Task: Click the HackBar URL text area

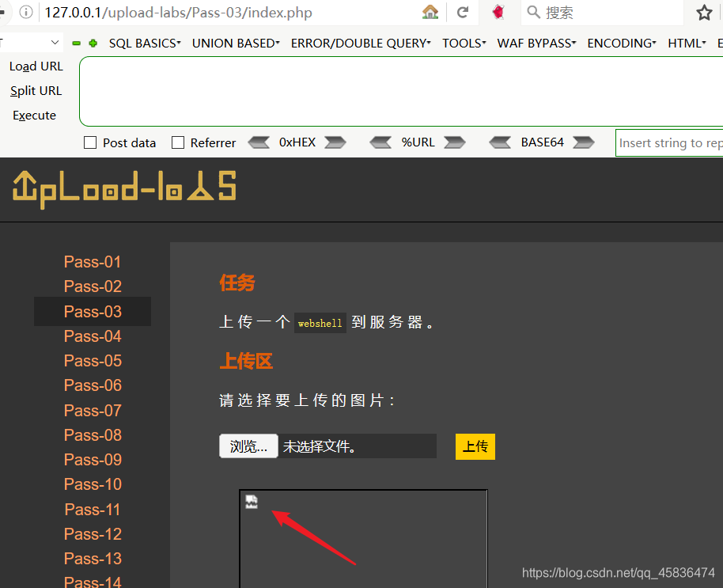Action: coord(401,91)
